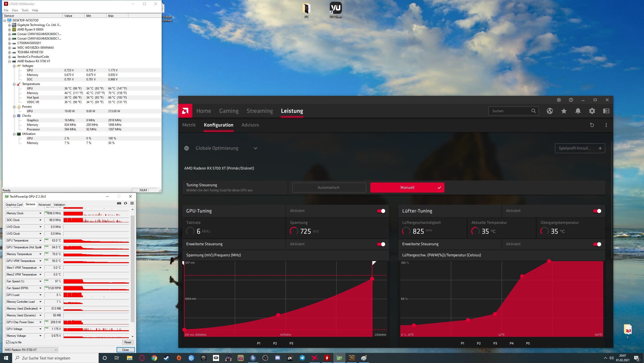Viewport: 644px width, 363px height.
Task: Open the web browser globe icon
Action: pyautogui.click(x=550, y=111)
